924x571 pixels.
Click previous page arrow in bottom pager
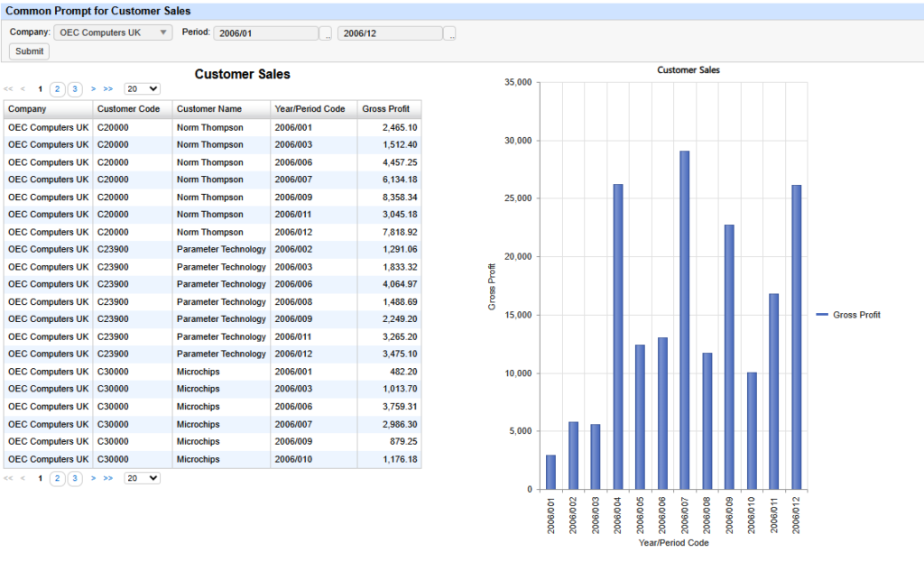pyautogui.click(x=23, y=478)
